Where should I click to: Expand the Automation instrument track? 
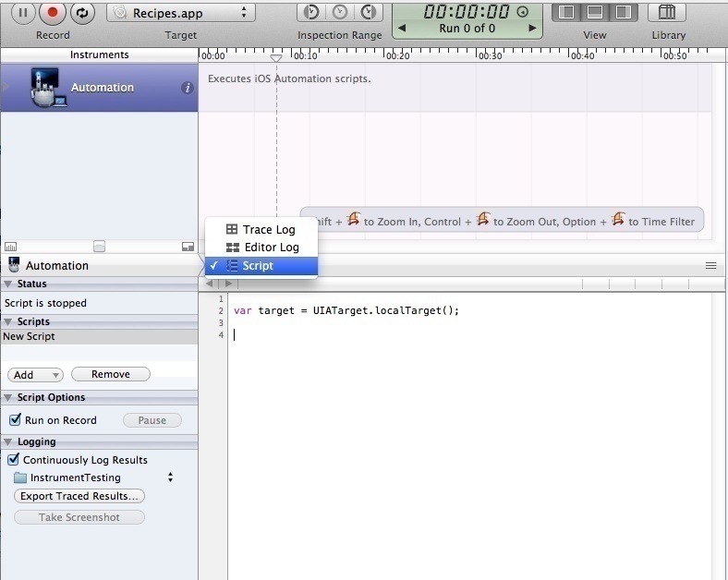coord(6,86)
